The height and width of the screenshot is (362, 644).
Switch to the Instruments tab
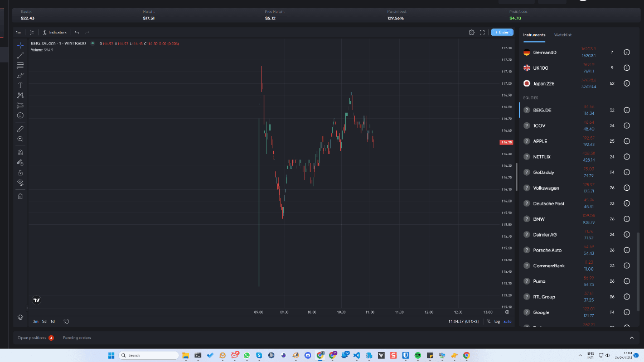click(534, 35)
